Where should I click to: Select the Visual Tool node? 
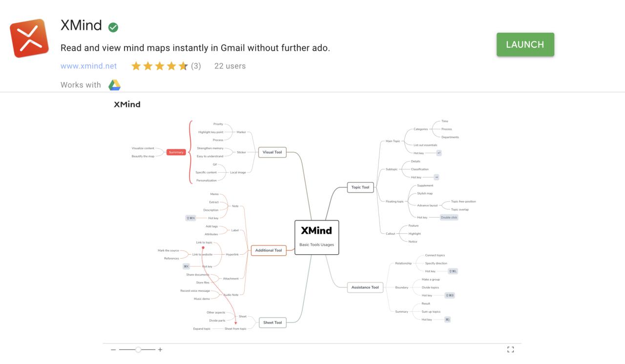point(272,152)
